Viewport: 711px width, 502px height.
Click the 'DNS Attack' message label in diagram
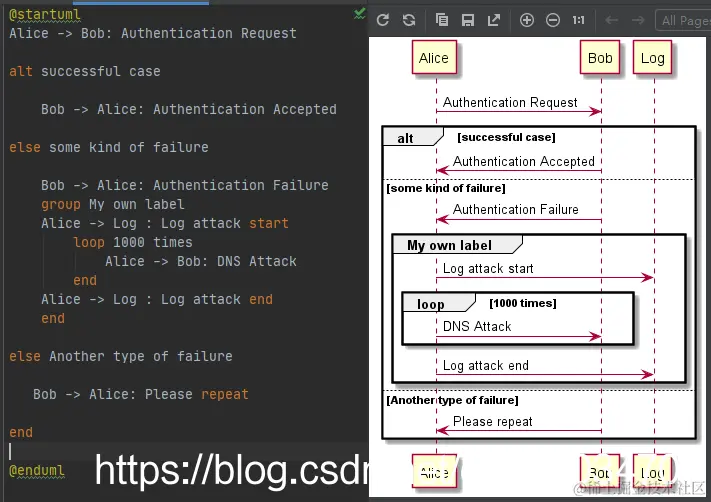coord(477,327)
